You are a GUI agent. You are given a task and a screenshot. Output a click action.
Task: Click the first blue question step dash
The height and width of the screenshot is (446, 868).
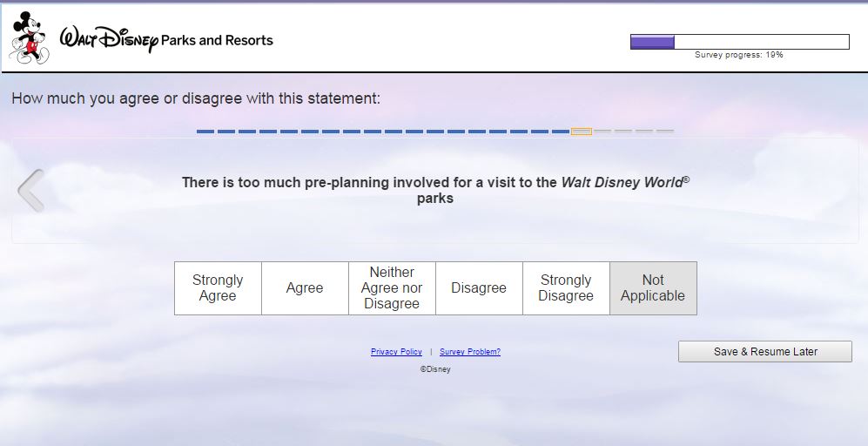(205, 132)
